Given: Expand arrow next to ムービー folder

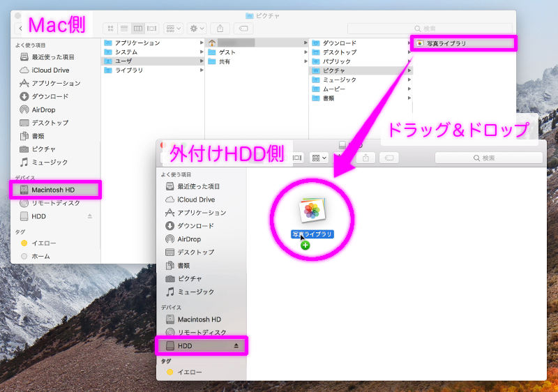Looking at the screenshot, I should [x=409, y=89].
